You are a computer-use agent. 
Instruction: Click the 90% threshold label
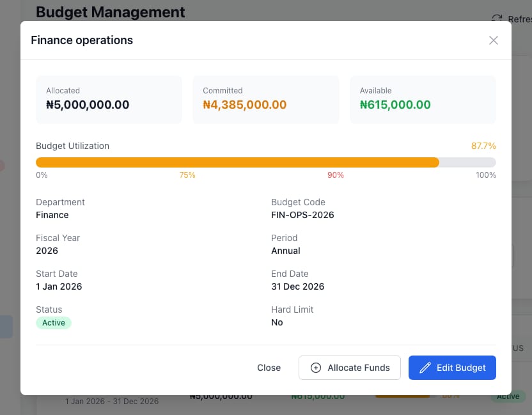point(336,175)
